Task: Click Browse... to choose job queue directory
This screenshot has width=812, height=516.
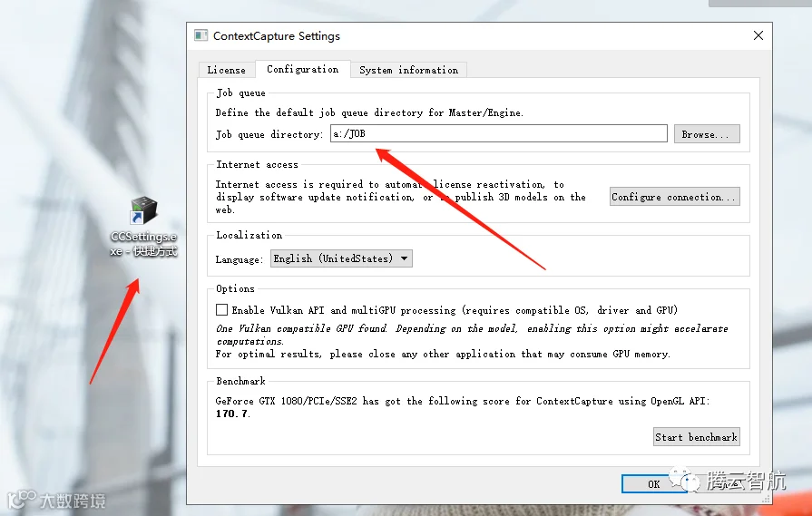Action: (707, 134)
